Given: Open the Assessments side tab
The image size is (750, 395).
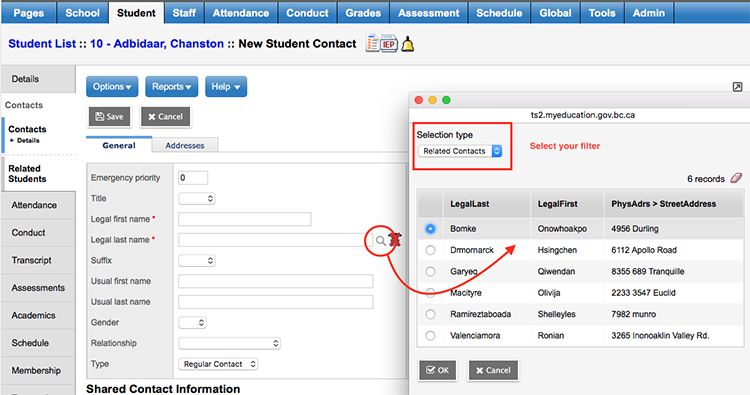Looking at the screenshot, I should 38,288.
